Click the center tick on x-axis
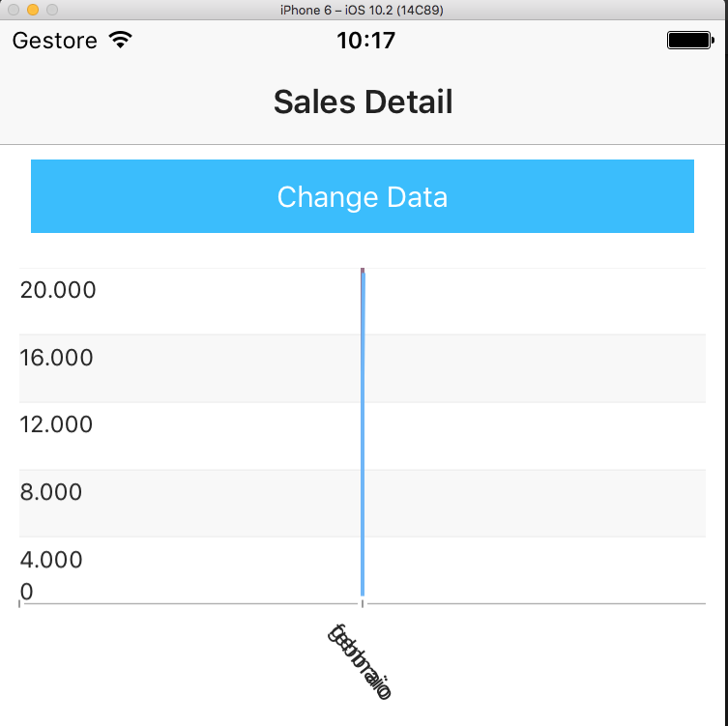The image size is (728, 726). [363, 604]
